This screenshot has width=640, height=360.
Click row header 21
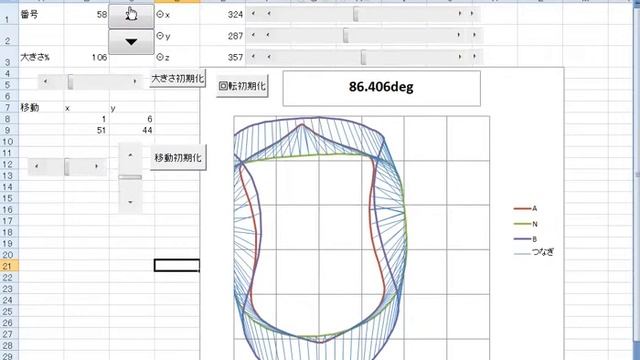pyautogui.click(x=9, y=266)
